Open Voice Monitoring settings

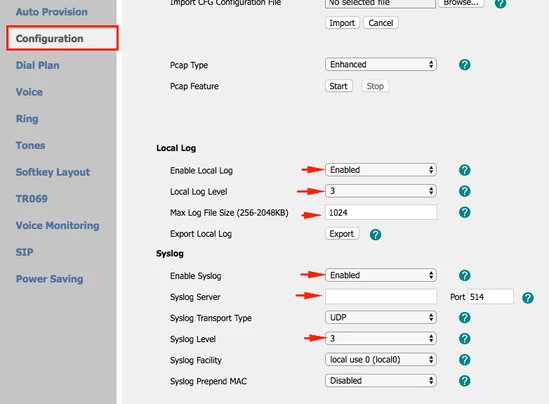pos(57,226)
